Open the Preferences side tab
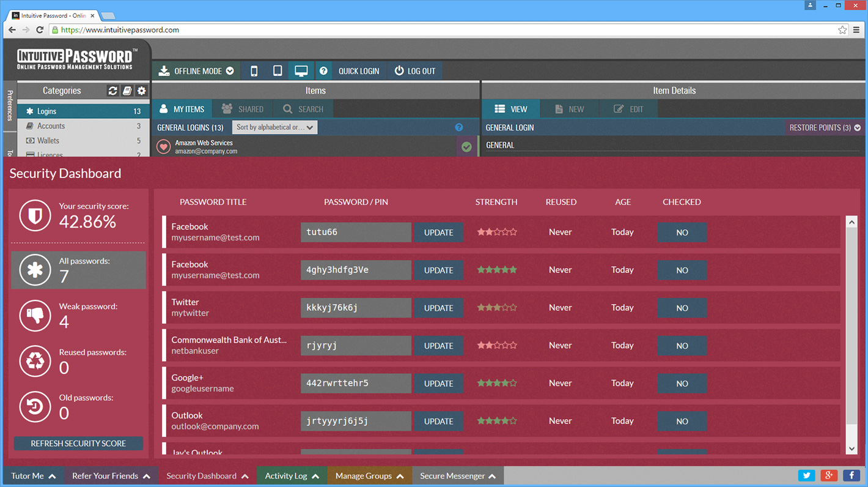868x487 pixels. tap(10, 105)
